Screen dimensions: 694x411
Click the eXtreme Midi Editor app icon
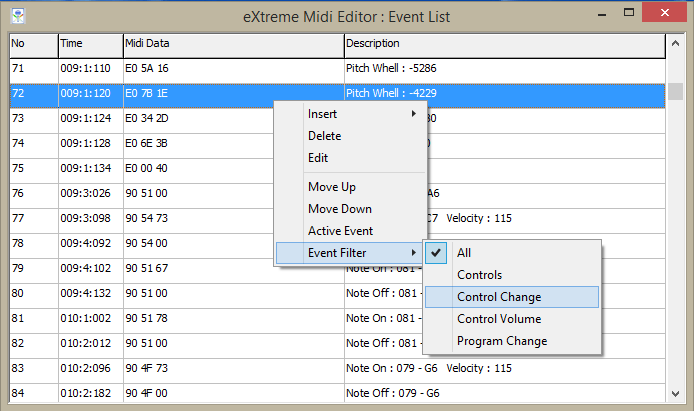(18, 16)
